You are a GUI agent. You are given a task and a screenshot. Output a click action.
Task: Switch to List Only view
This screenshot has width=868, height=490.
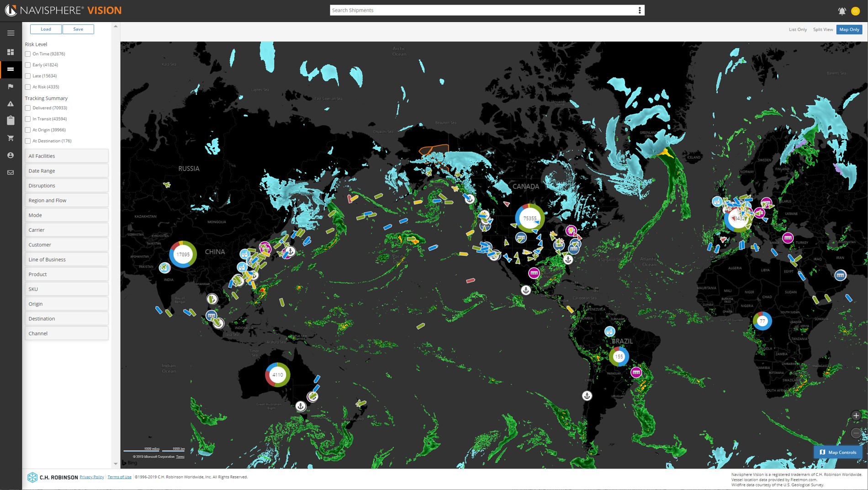798,30
